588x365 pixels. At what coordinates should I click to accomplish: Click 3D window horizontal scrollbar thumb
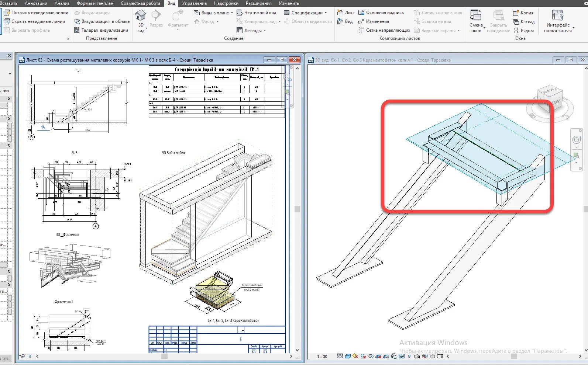514,356
